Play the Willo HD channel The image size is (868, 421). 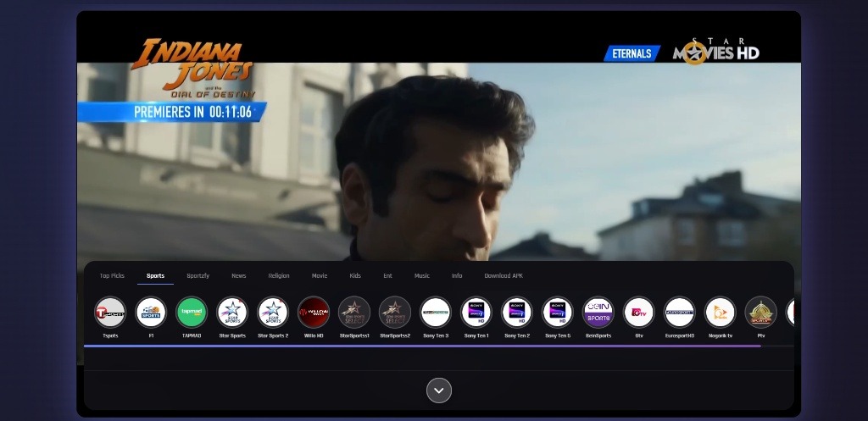tap(314, 312)
